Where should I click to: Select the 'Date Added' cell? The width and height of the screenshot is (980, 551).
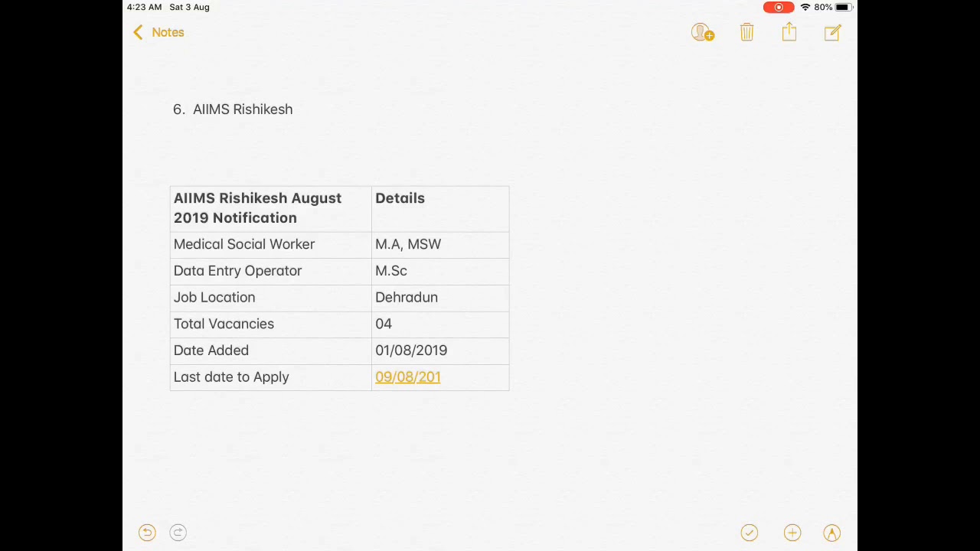271,350
